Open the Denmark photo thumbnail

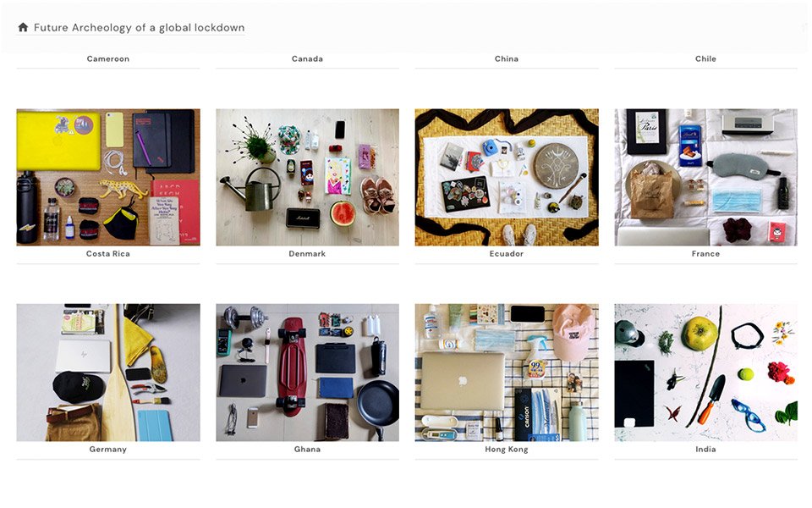[x=308, y=177]
